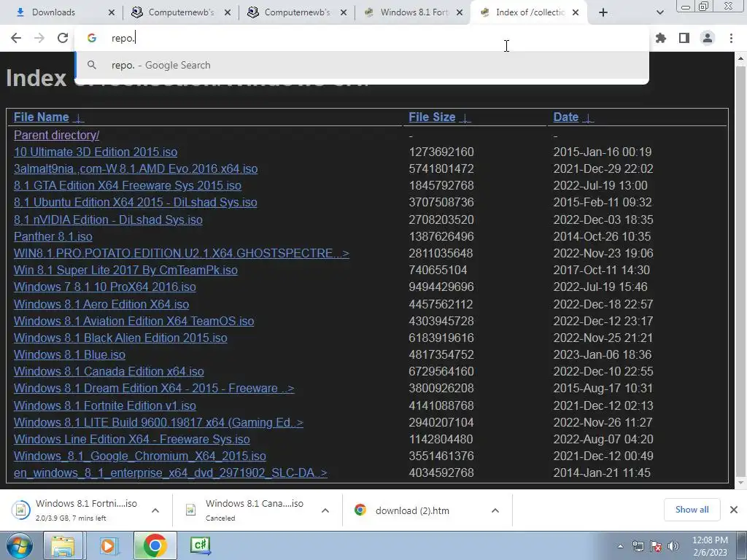Open 8.1 GTA Edition X64 iso link
The image size is (747, 560).
(127, 186)
